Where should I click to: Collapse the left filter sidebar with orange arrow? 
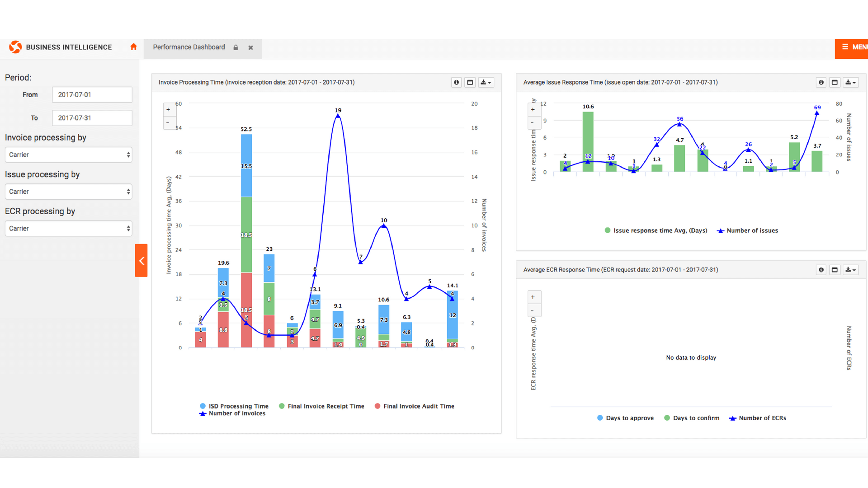141,260
